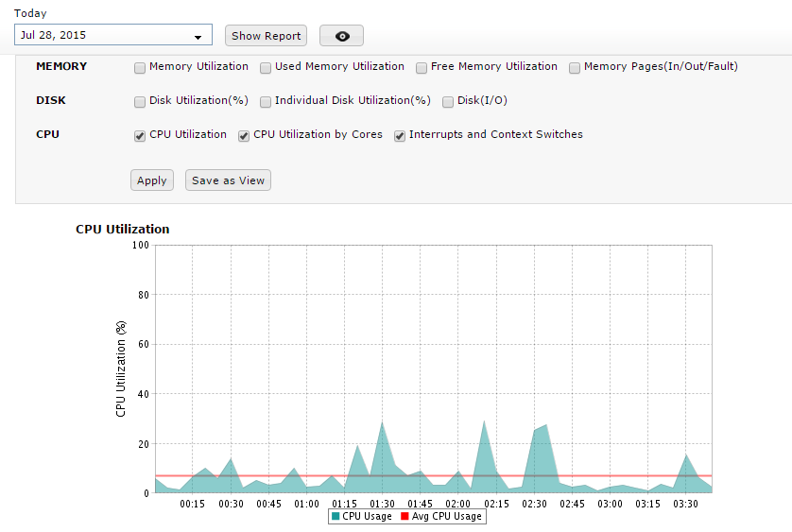Uncheck the CPU Utilization checkbox
Image resolution: width=792 pixels, height=532 pixels.
point(140,135)
